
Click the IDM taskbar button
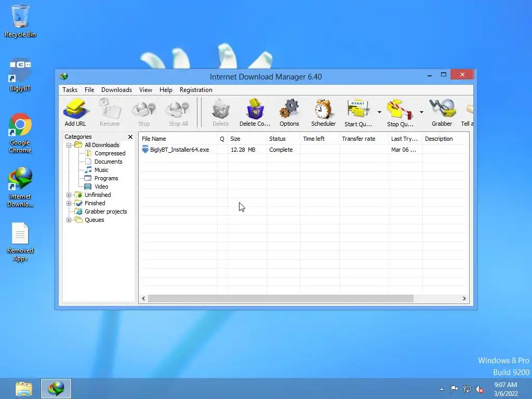(56, 389)
